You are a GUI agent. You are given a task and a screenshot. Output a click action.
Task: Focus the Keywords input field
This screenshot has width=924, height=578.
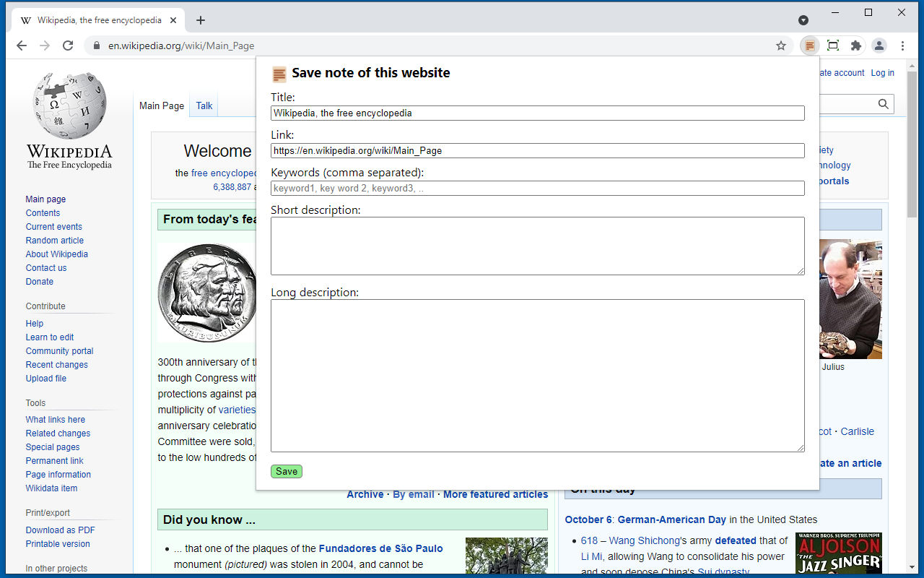(537, 188)
